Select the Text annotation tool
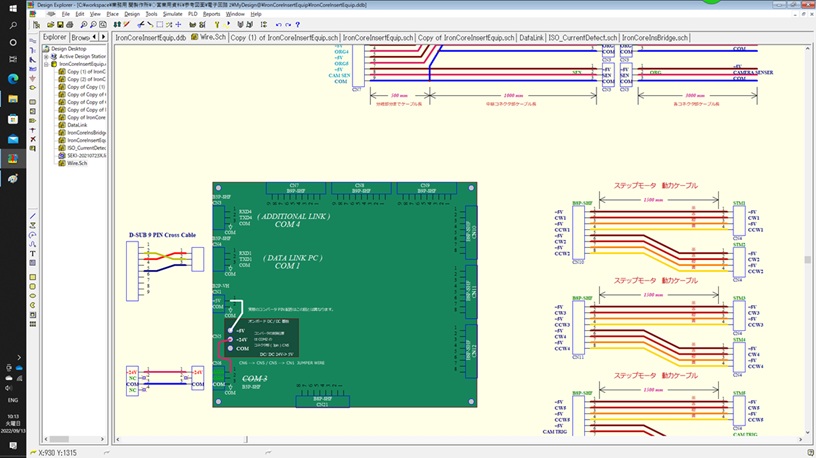This screenshot has width=816, height=458. [x=33, y=254]
